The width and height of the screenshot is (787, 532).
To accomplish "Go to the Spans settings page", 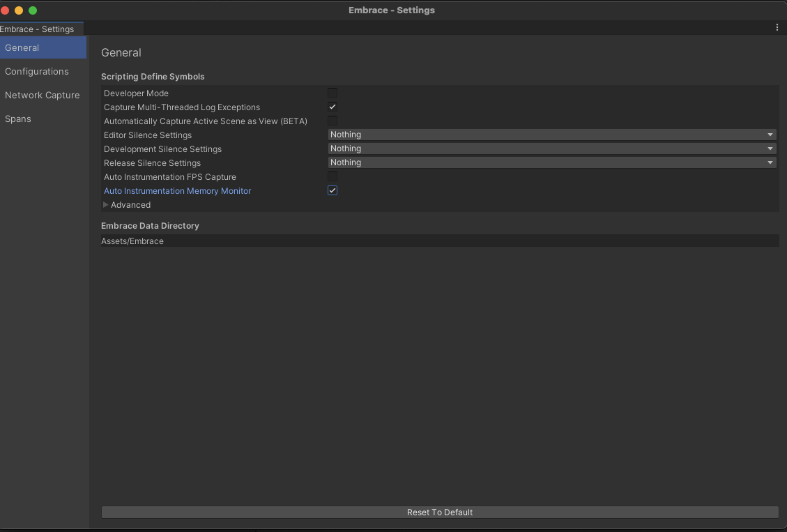I will pos(43,119).
